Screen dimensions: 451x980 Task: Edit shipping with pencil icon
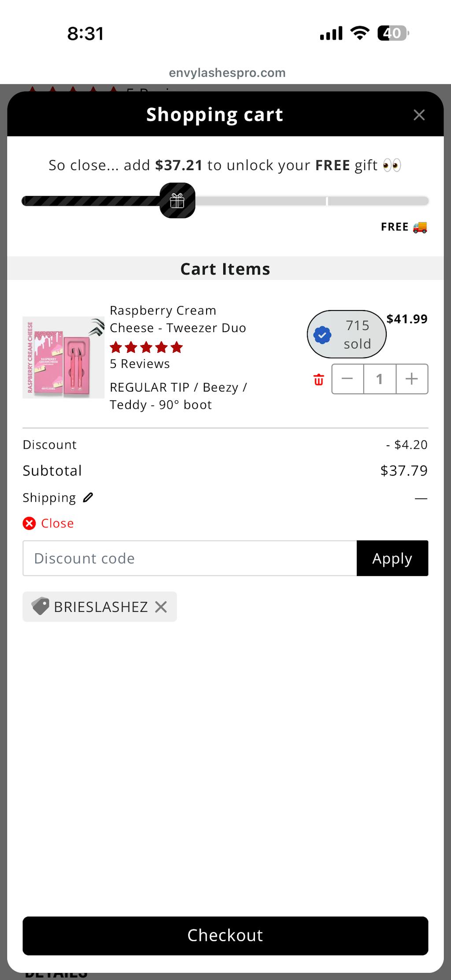click(x=88, y=498)
